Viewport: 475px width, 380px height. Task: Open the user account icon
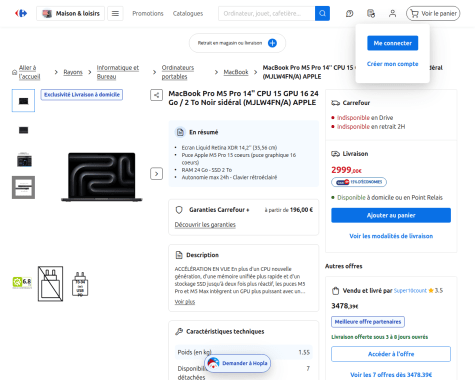[392, 13]
